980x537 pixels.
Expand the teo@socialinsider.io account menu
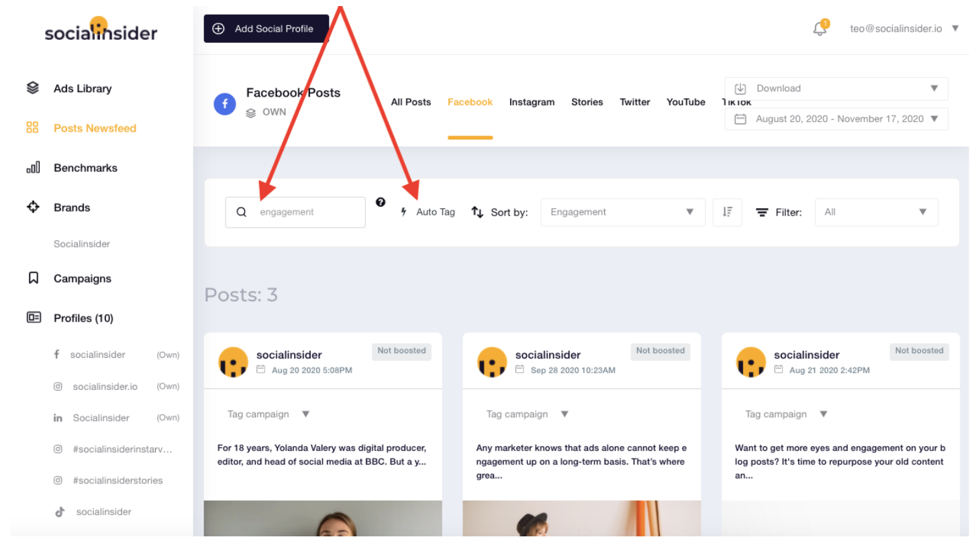point(904,29)
